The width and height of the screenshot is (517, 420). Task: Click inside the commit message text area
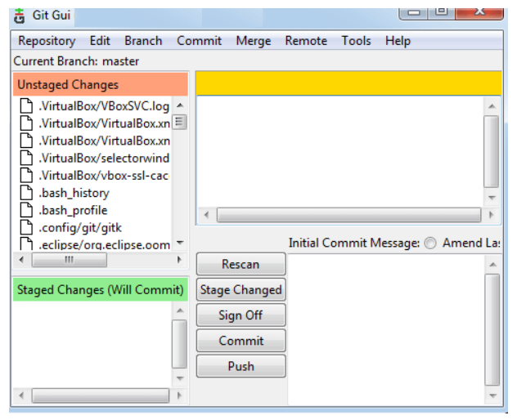click(386, 329)
